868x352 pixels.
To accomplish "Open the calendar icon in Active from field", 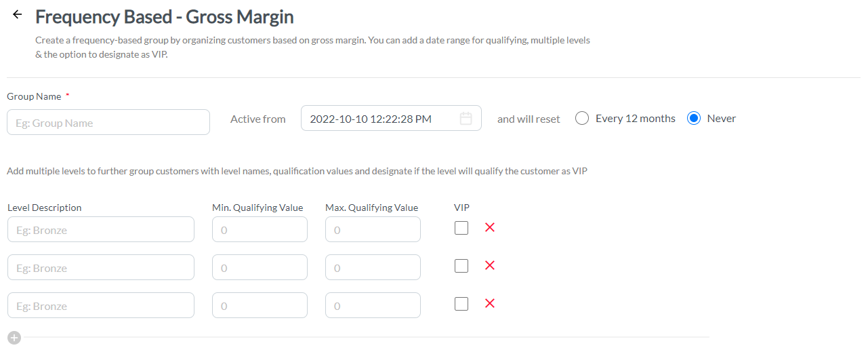I will point(466,119).
